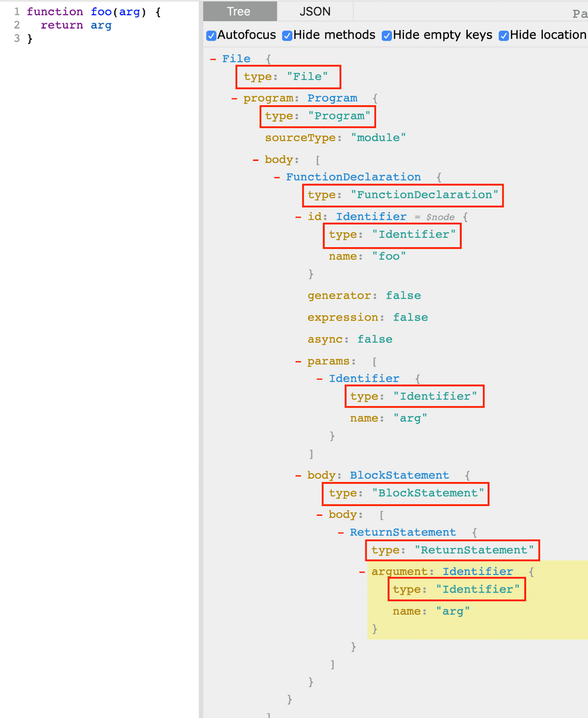The image size is (588, 718).
Task: Select the Tree tab
Action: (x=239, y=11)
